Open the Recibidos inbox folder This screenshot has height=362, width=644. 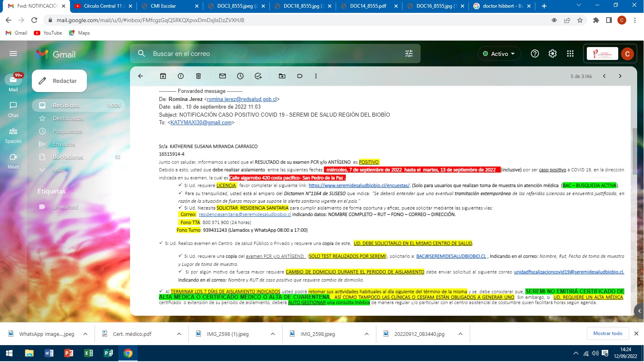[x=66, y=105]
